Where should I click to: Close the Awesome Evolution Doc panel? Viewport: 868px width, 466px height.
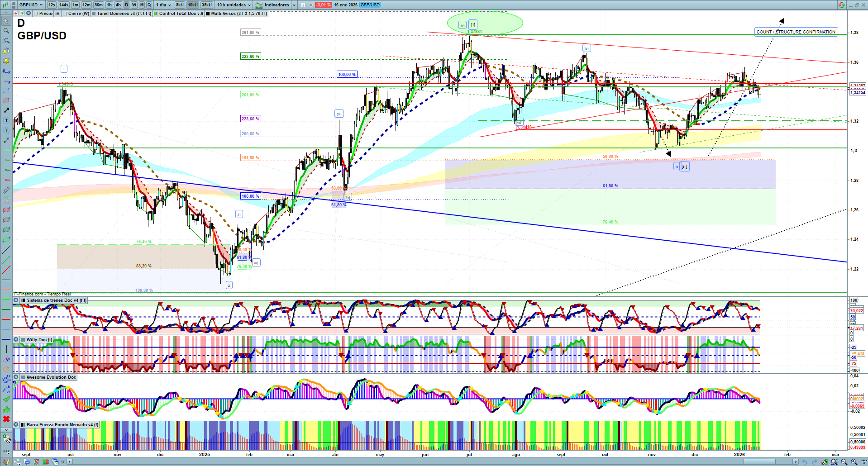pyautogui.click(x=16, y=377)
